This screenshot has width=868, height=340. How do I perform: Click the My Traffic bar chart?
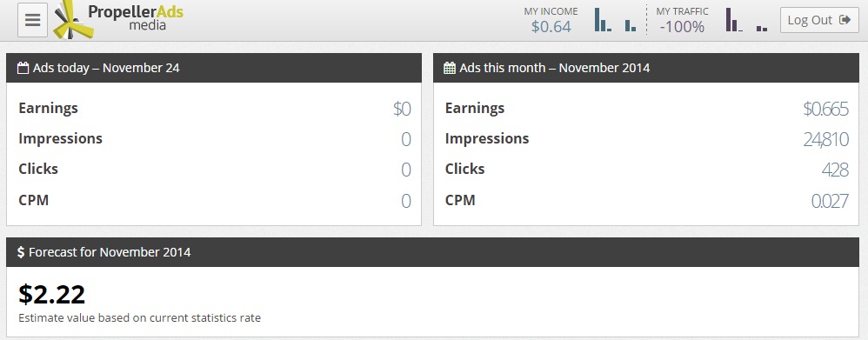[747, 19]
